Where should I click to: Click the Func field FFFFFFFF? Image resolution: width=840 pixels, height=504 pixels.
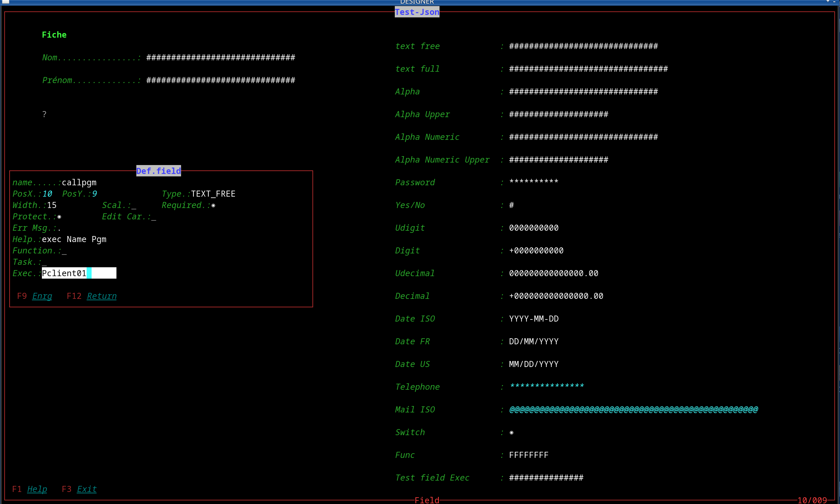tap(529, 455)
